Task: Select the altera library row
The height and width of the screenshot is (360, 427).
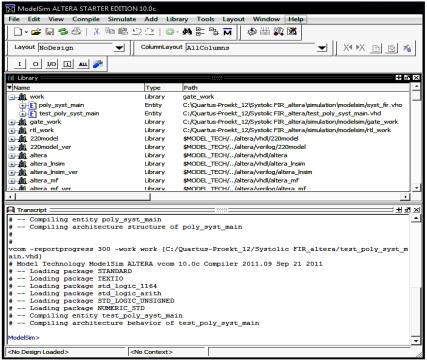Action: [208, 155]
